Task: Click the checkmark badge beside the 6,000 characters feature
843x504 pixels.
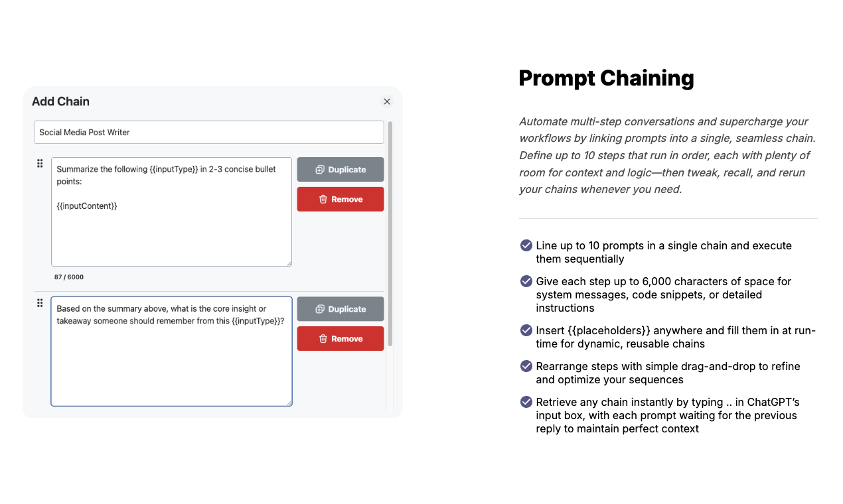Action: [x=526, y=281]
